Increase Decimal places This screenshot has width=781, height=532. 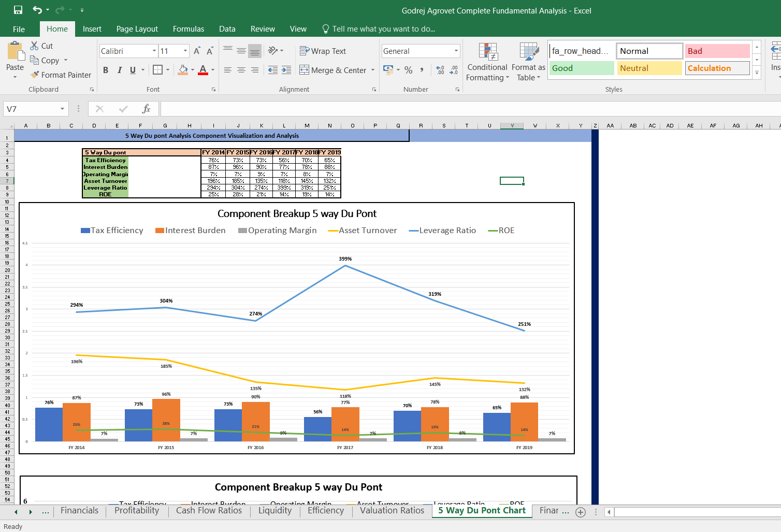[440, 70]
